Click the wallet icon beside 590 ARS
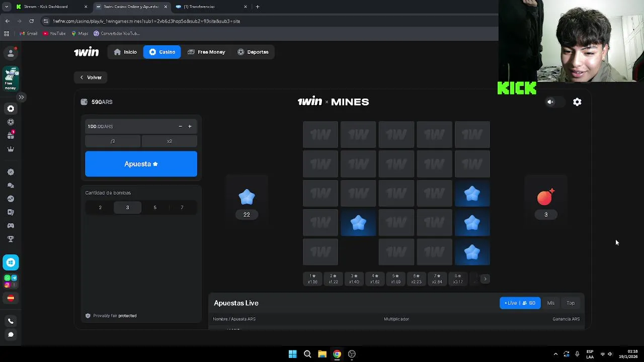644x362 pixels. click(84, 102)
